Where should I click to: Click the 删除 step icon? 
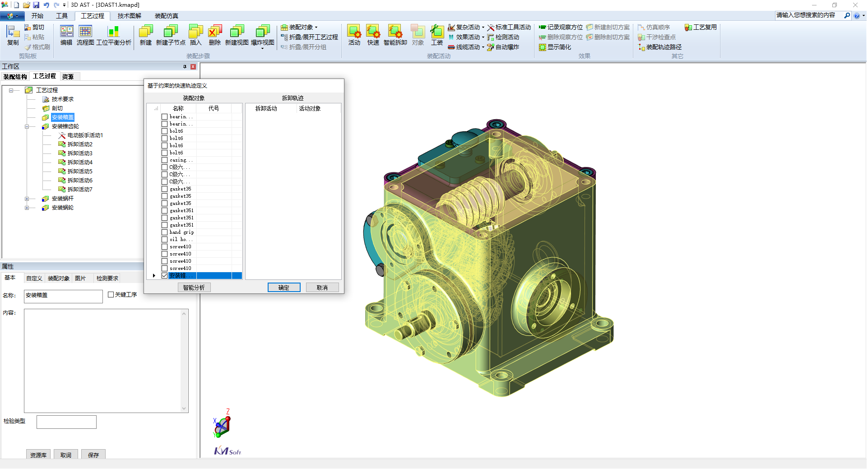pyautogui.click(x=215, y=32)
